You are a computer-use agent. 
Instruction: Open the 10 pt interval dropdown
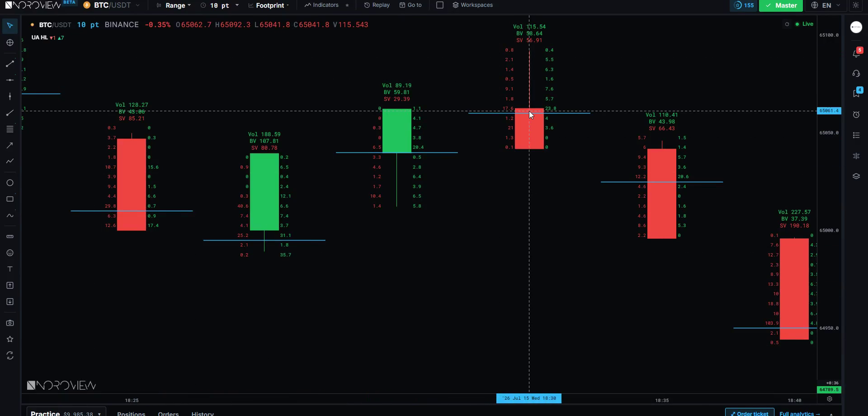219,5
